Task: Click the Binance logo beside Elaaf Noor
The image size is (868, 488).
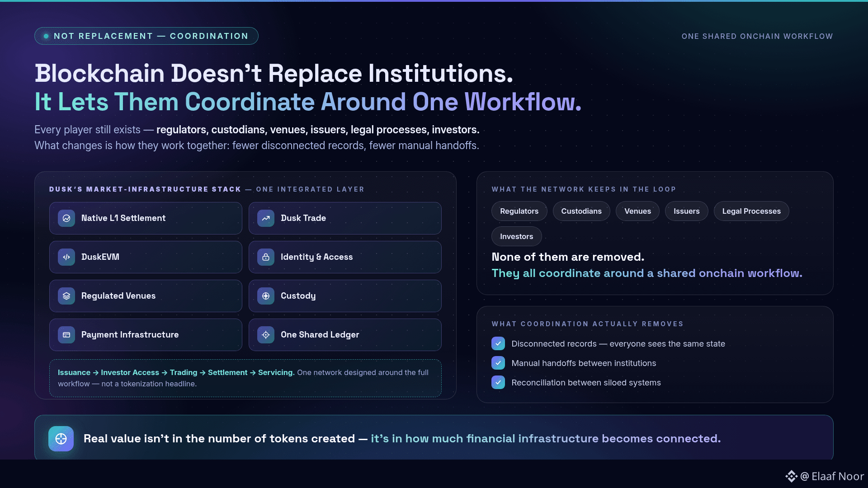Action: 791,476
